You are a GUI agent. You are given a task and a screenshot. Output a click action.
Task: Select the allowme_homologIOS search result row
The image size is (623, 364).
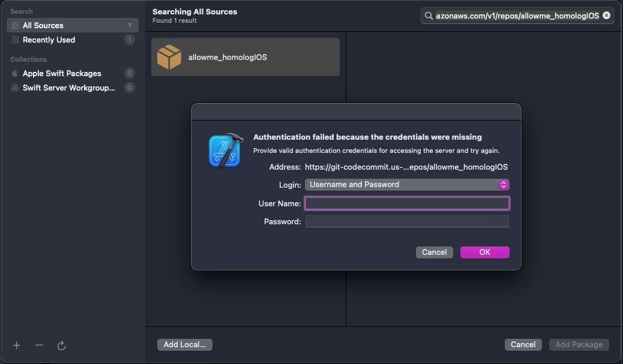pyautogui.click(x=245, y=57)
